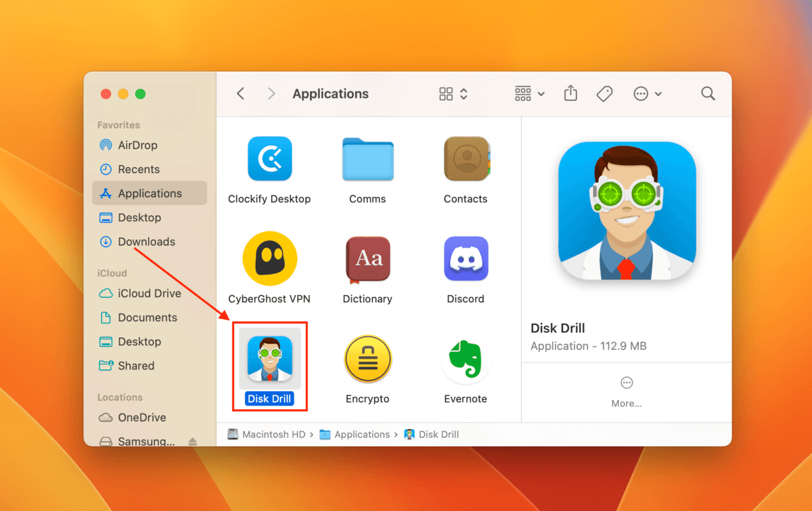812x511 pixels.
Task: Go back with the left chevron
Action: coord(240,94)
